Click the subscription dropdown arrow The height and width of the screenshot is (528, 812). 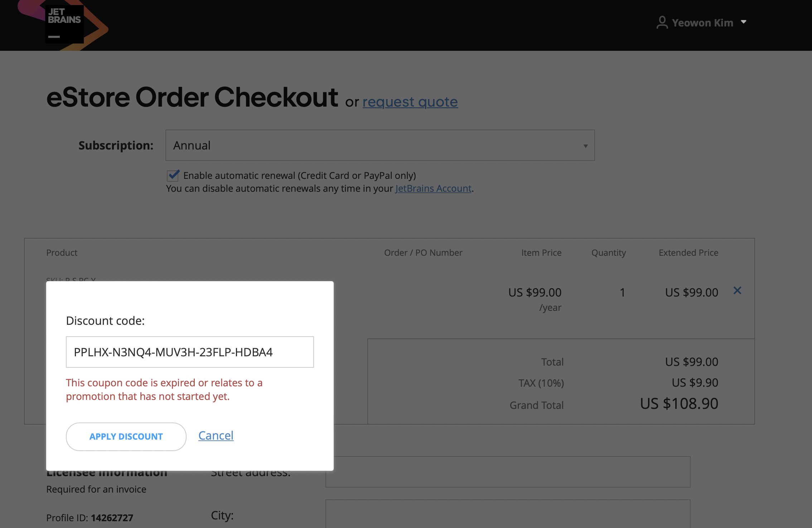coord(586,146)
